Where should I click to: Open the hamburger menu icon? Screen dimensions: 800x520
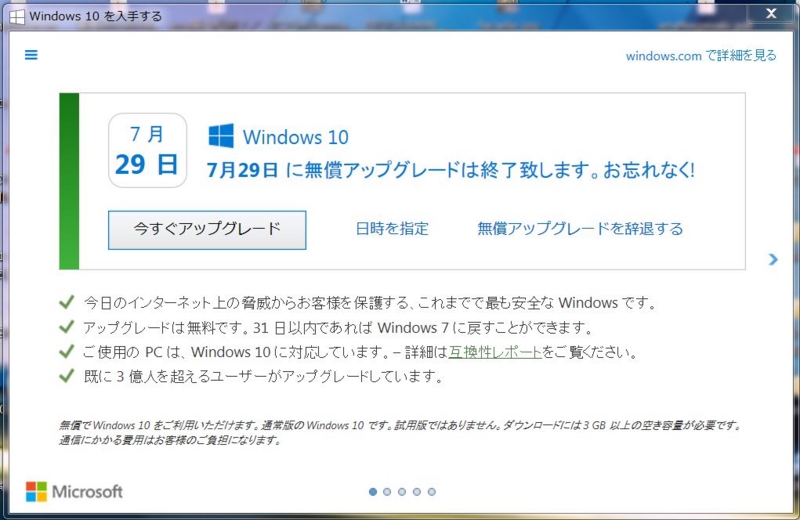point(31,55)
